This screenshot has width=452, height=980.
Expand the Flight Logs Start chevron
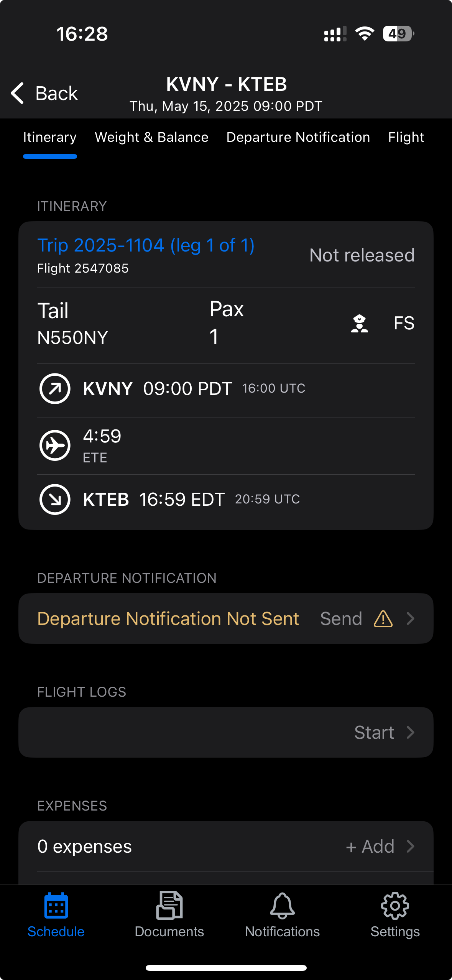(x=410, y=732)
